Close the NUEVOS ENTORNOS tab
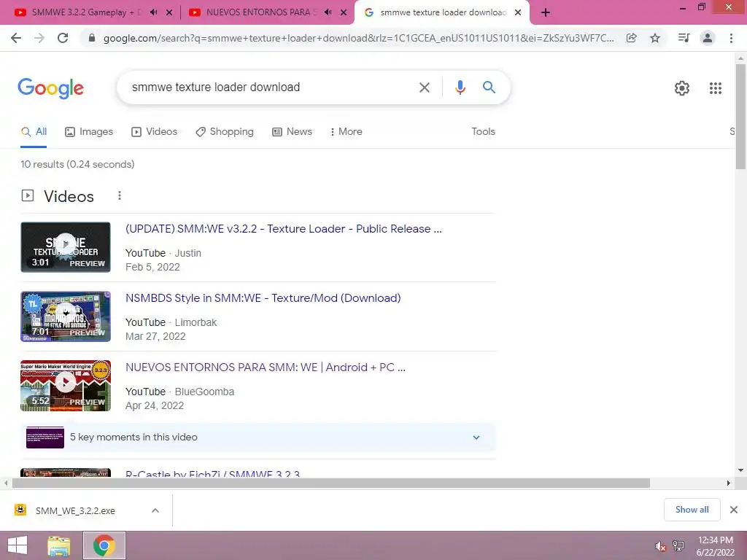This screenshot has height=560, width=747. tap(344, 12)
